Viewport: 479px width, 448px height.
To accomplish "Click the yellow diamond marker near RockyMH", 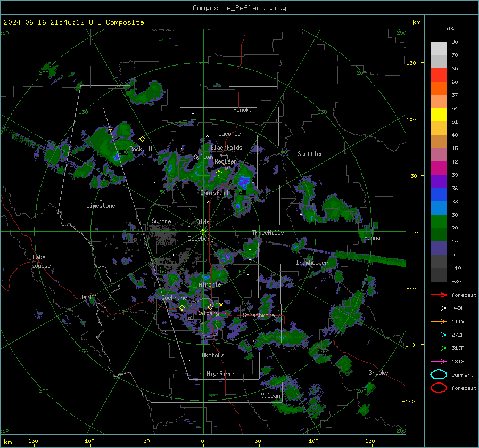I will point(142,139).
